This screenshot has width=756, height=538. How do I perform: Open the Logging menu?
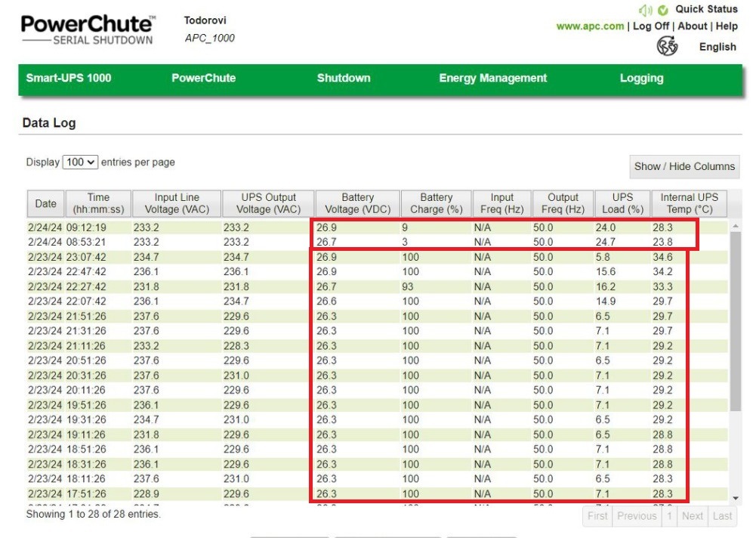pos(641,78)
